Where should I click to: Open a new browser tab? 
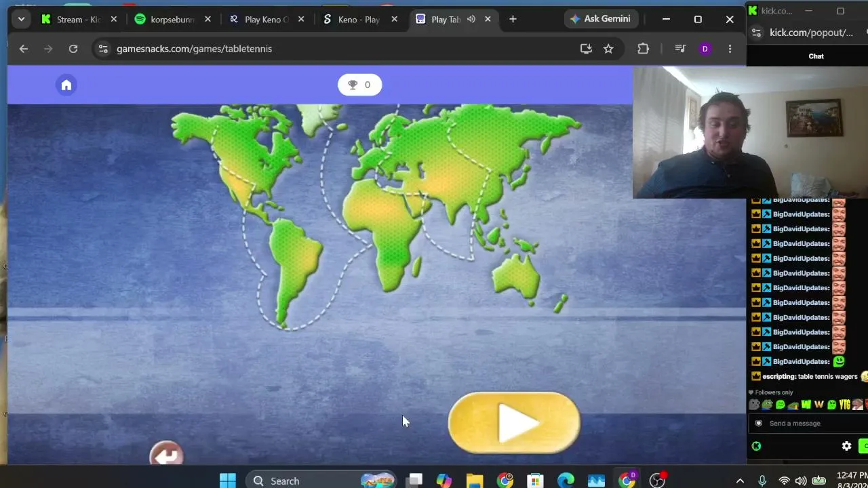coord(513,19)
